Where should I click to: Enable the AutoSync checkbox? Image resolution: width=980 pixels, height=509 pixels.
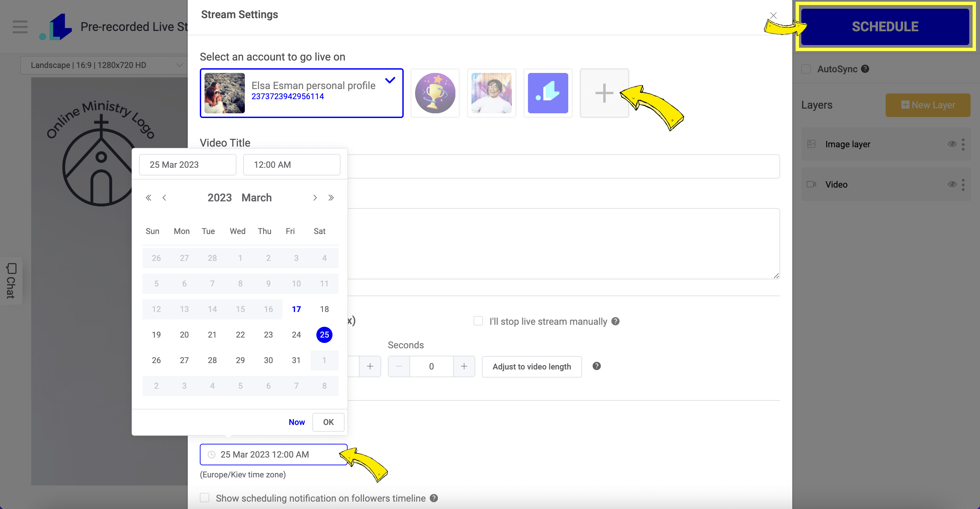tap(806, 69)
